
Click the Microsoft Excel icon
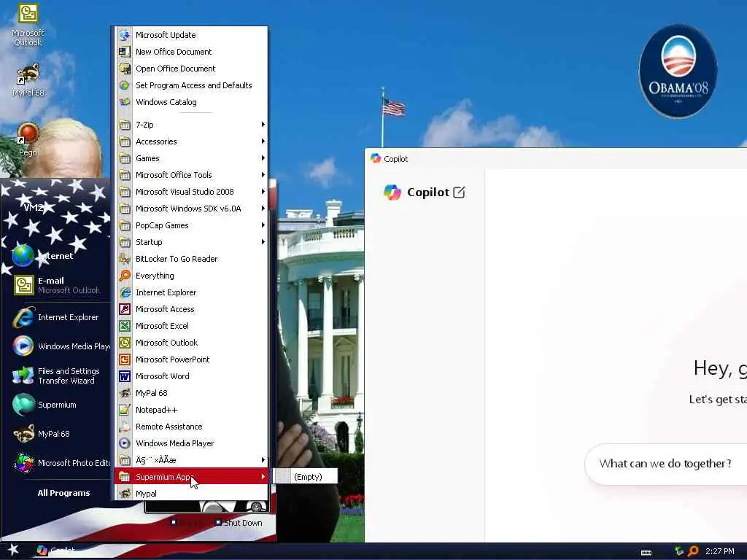(x=124, y=326)
